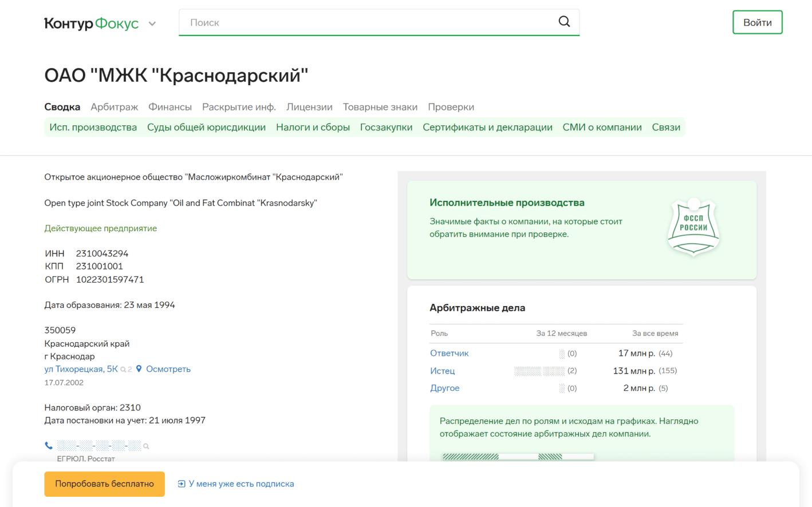Screen dimensions: 812x507
Task: Switch to the Проверки tab
Action: coord(451,107)
